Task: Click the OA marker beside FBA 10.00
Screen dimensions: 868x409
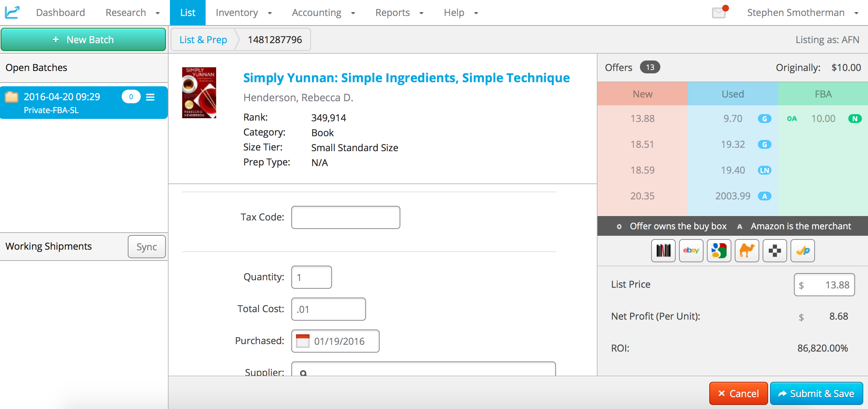Action: point(792,119)
